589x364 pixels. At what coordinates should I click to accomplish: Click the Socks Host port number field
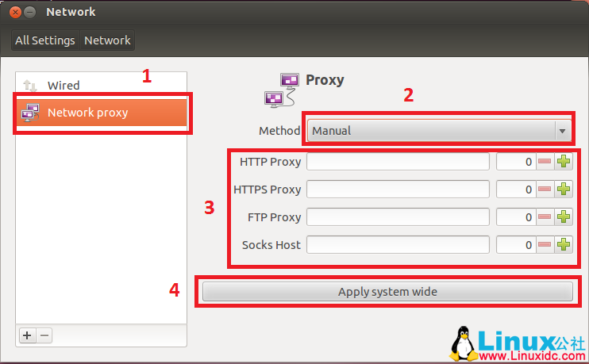coord(516,245)
